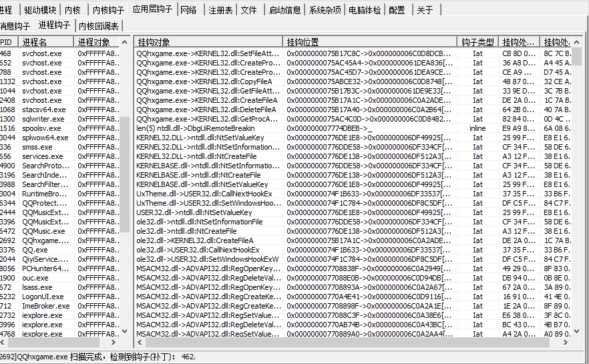The height and width of the screenshot is (364, 589).
Task: Select RuntimeBro... process row
Action: point(59,194)
